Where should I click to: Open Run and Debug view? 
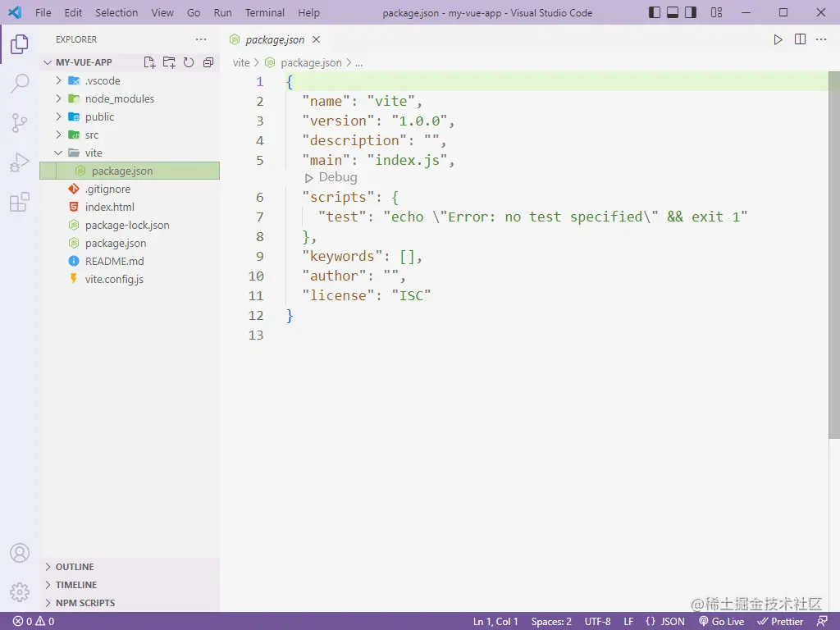pyautogui.click(x=20, y=163)
